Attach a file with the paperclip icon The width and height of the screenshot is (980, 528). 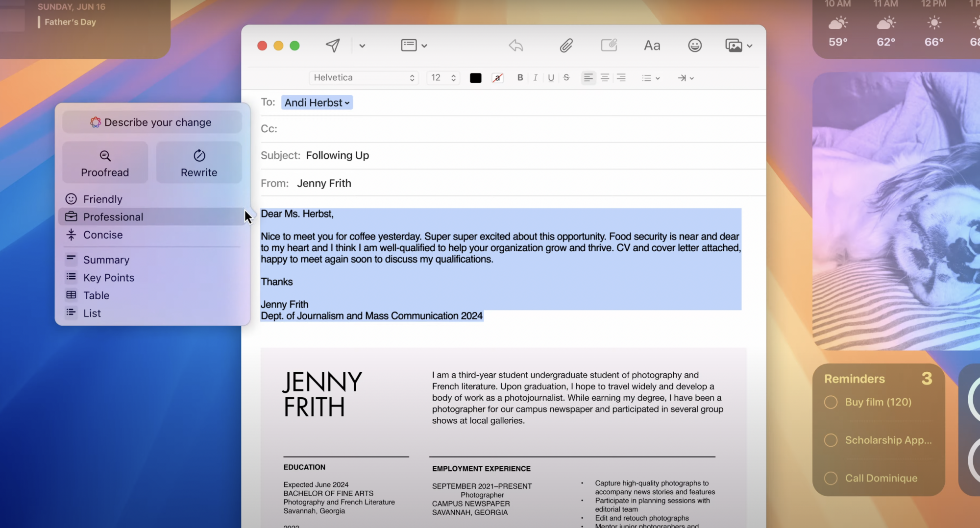[x=566, y=46]
